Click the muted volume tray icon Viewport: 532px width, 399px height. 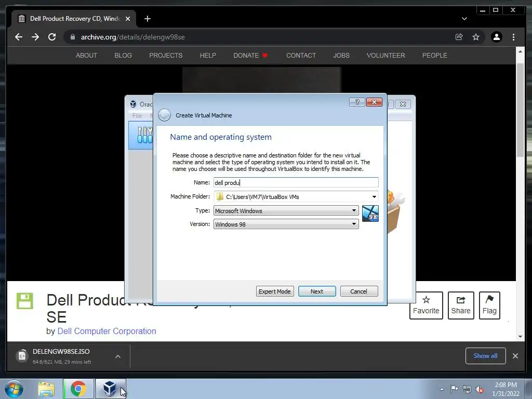pyautogui.click(x=480, y=389)
